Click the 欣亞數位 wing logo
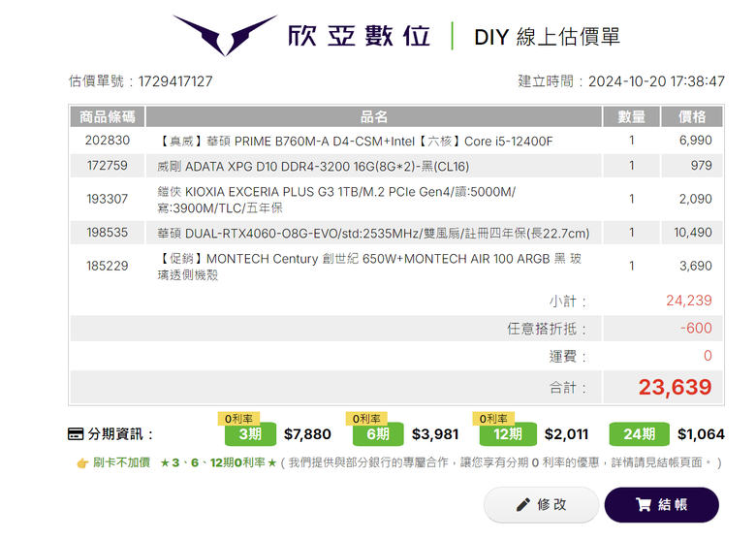The width and height of the screenshot is (756, 539). 225,36
